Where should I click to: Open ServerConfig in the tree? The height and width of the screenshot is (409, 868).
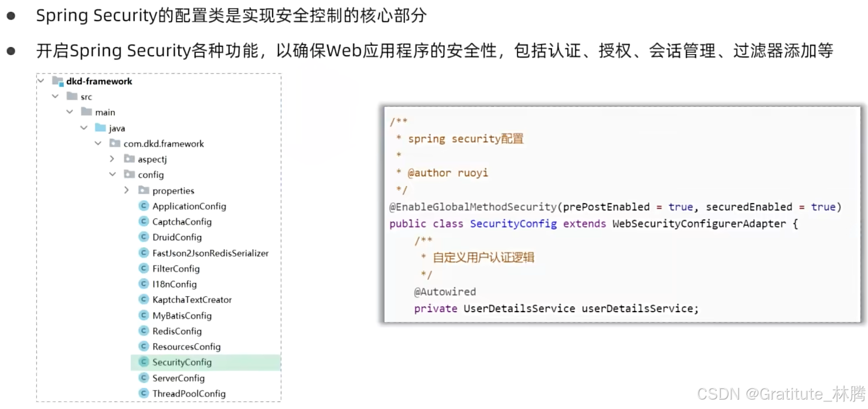[178, 378]
